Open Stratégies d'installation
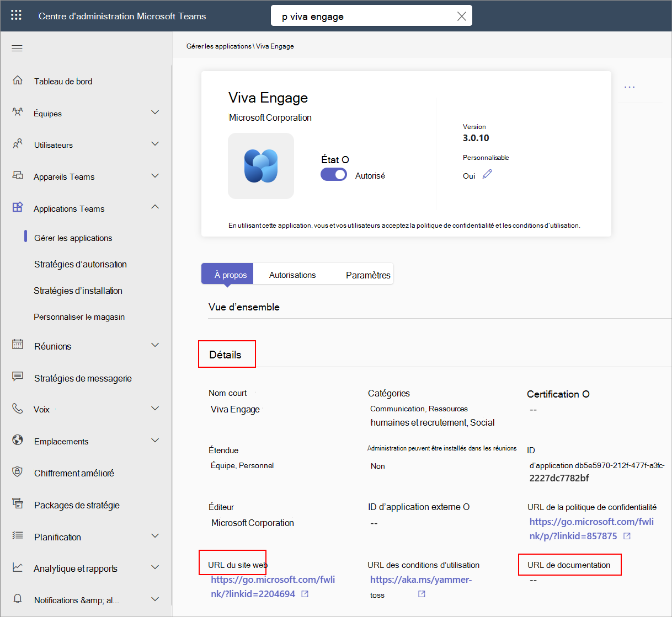The image size is (672, 617). [78, 291]
